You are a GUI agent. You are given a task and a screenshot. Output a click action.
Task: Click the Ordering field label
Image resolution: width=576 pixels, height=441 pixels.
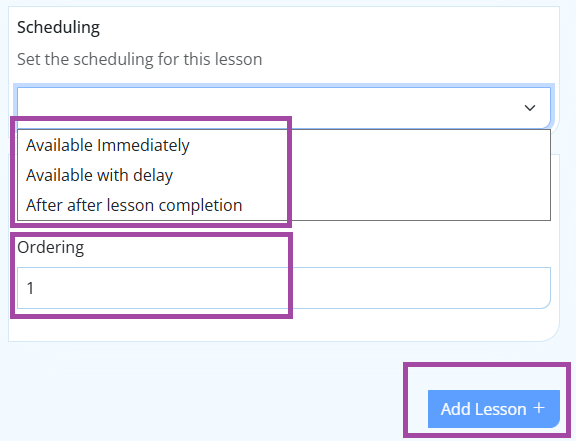coord(51,248)
